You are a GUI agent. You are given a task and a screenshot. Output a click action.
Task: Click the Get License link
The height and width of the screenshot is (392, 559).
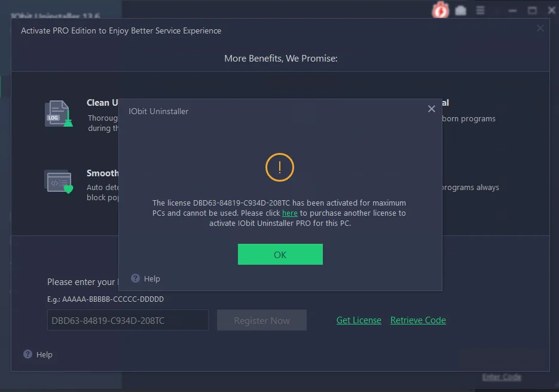359,320
